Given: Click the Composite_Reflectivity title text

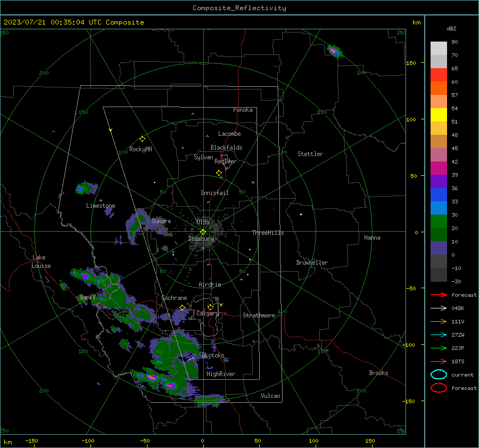Looking at the screenshot, I should tap(239, 8).
